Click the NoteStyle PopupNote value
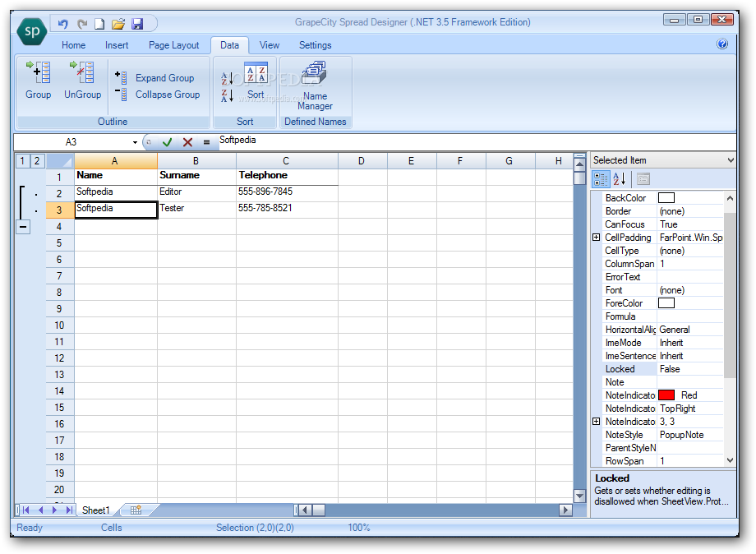 click(681, 435)
